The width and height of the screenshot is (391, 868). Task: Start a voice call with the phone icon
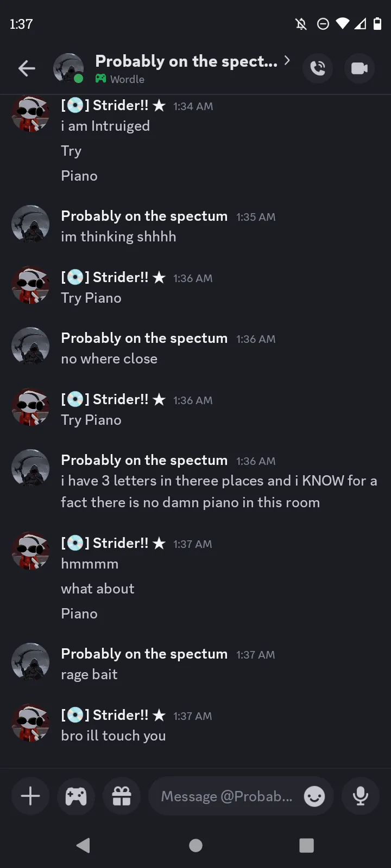point(318,68)
